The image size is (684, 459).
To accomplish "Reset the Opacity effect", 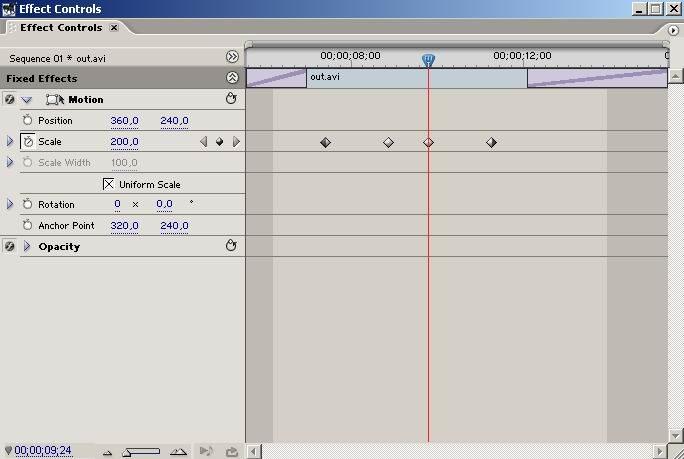I will pos(232,246).
